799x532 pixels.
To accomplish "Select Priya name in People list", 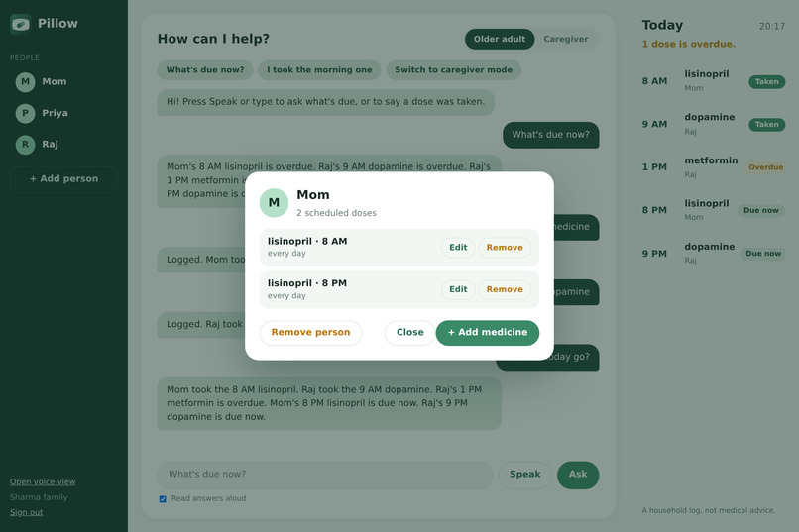I will pyautogui.click(x=56, y=113).
